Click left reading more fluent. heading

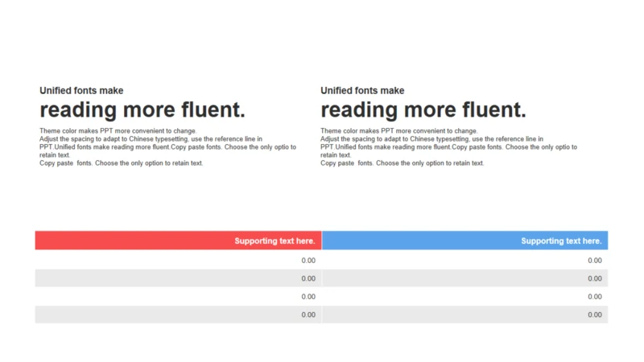[x=142, y=110]
